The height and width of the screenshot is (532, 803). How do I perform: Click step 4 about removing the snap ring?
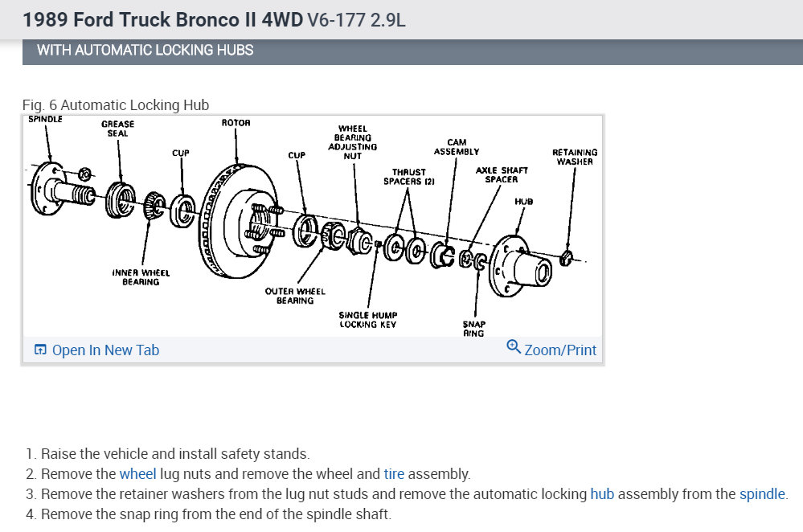coord(209,514)
